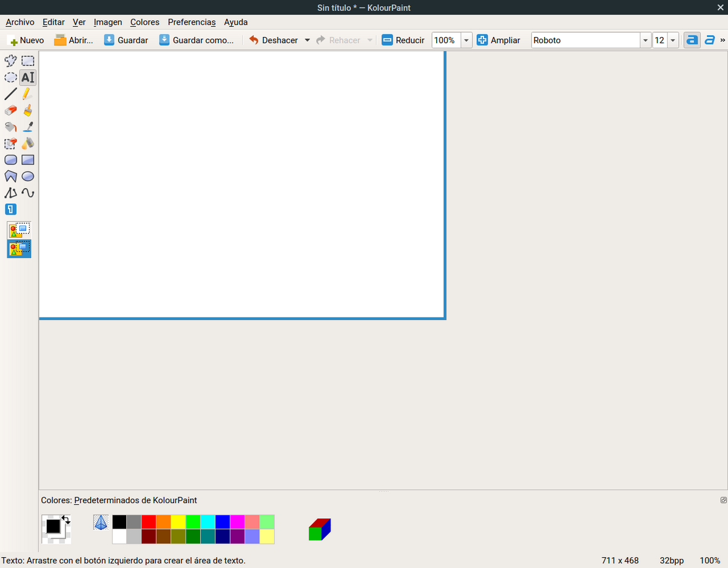Select the Elliptical Selection tool
This screenshot has width=728, height=568.
click(x=11, y=78)
